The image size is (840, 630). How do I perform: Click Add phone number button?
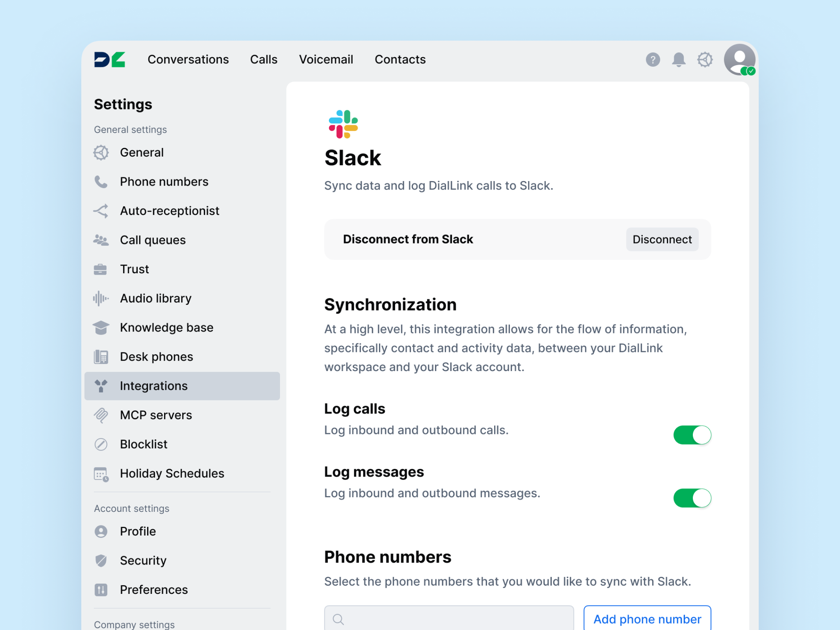[647, 619]
